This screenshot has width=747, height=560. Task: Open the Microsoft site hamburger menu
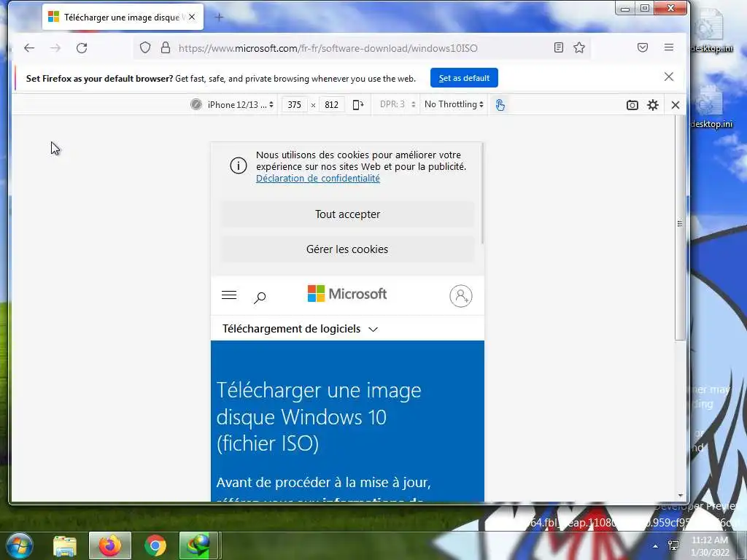click(x=229, y=295)
